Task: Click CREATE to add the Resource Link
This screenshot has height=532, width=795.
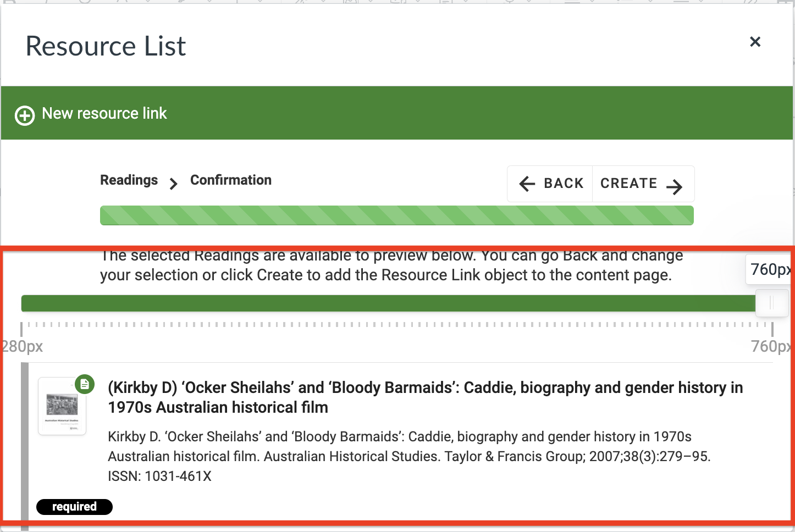Action: point(630,183)
